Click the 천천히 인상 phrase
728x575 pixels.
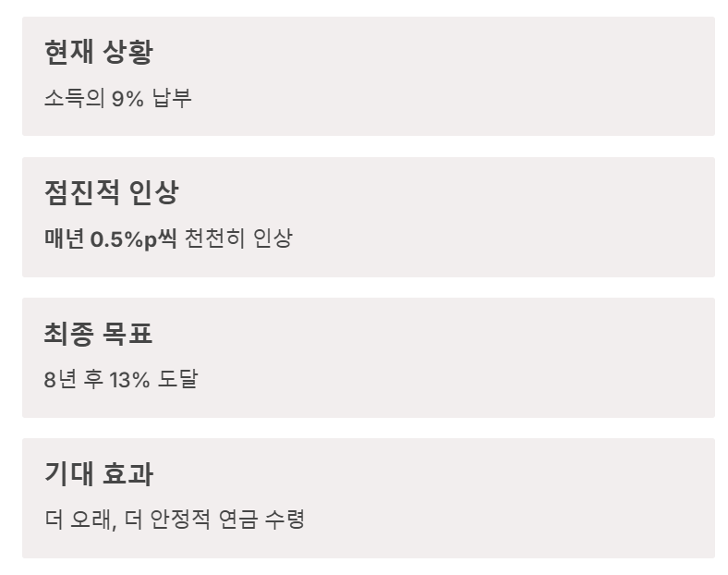pos(238,239)
